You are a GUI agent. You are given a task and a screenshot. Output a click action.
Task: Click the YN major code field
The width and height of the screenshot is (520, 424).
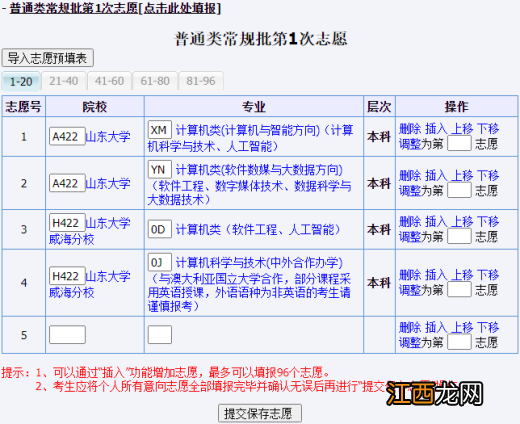tap(160, 170)
